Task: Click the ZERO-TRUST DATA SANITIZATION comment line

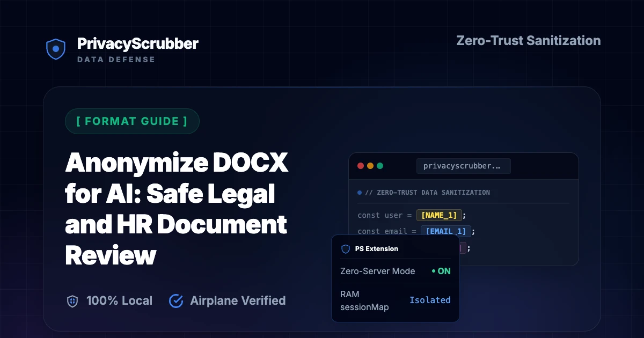Action: click(x=427, y=193)
